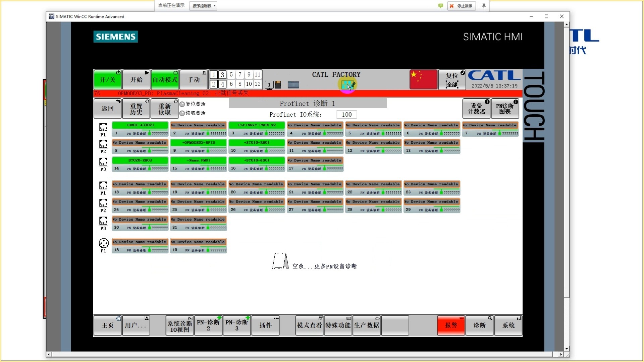Image resolution: width=644 pixels, height=362 pixels.
Task: Switch to PN-诊断 2 page
Action: (x=208, y=325)
